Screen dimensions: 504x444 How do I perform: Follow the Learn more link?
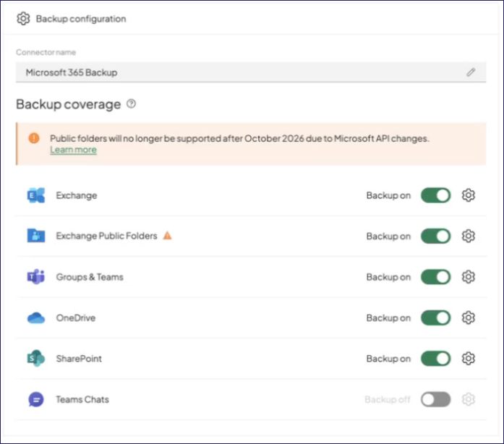coord(73,150)
